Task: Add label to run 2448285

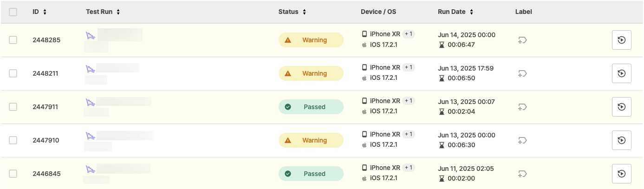Action: click(x=522, y=40)
